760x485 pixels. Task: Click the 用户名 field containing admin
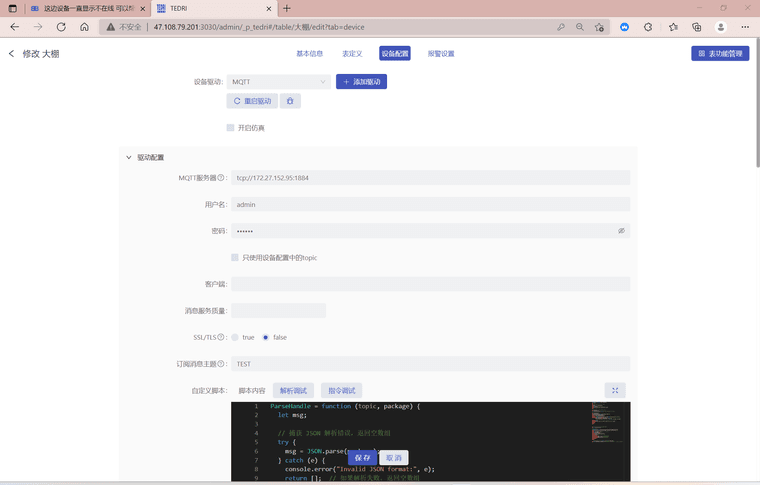click(430, 204)
